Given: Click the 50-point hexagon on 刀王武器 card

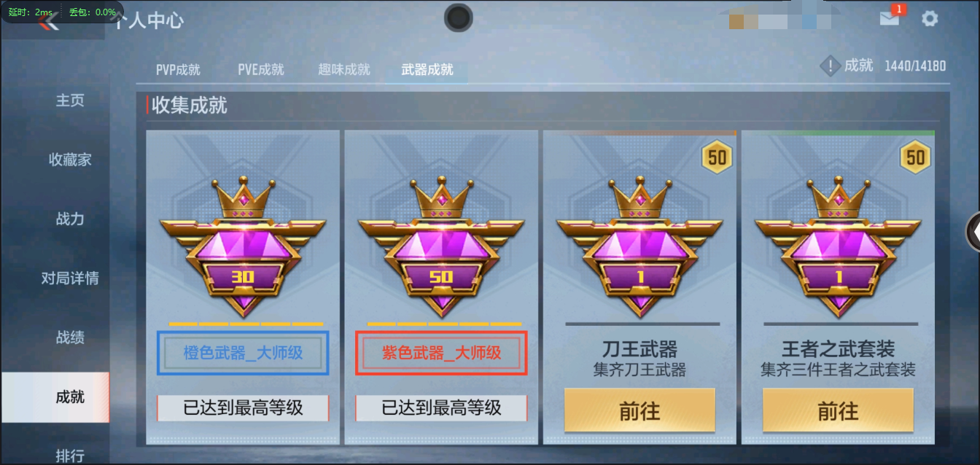Looking at the screenshot, I should point(717,157).
